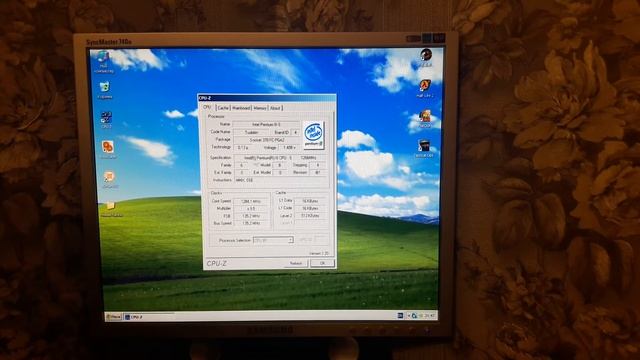Screen dimensions: 640x360
Task: Click the OK button in CPU-Z
Action: [322, 263]
